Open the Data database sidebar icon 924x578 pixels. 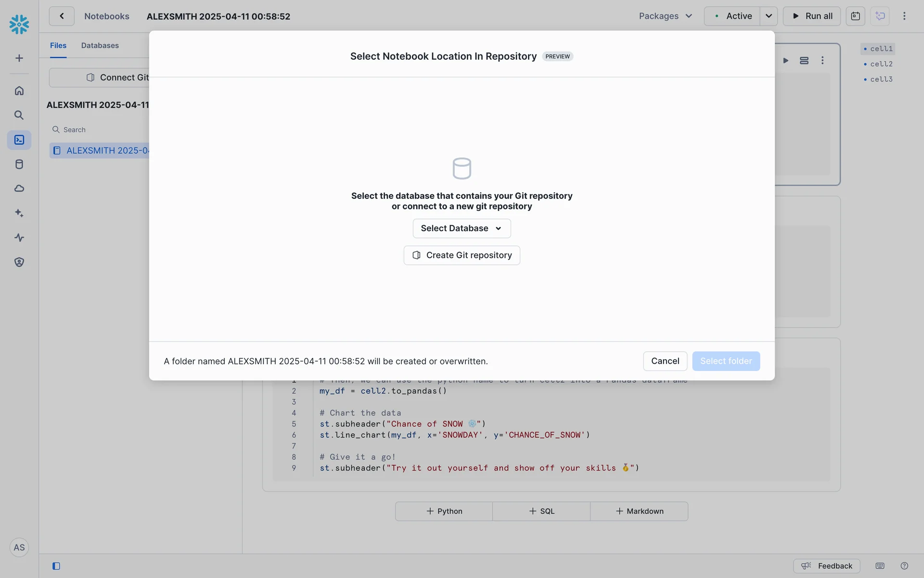pyautogui.click(x=19, y=164)
